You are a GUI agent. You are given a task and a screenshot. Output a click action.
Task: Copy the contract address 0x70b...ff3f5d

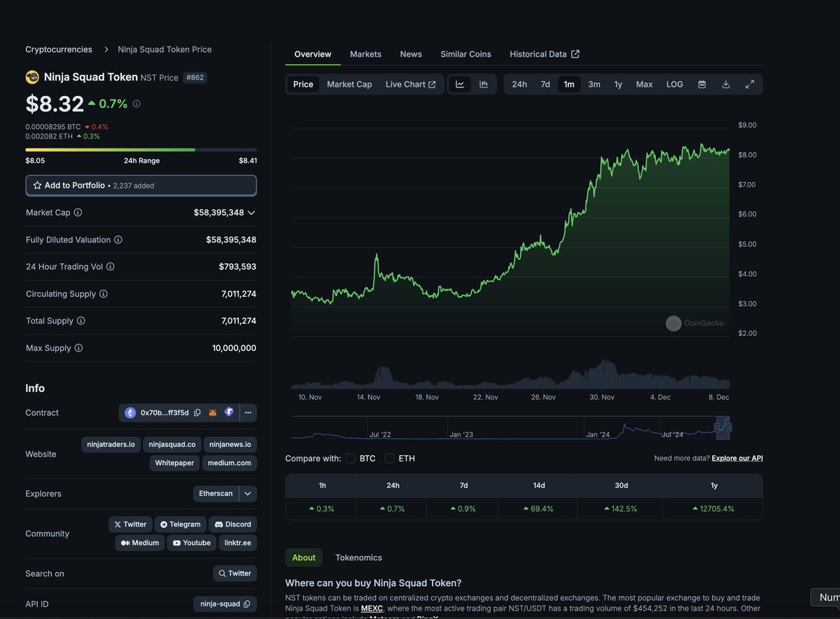tap(197, 413)
